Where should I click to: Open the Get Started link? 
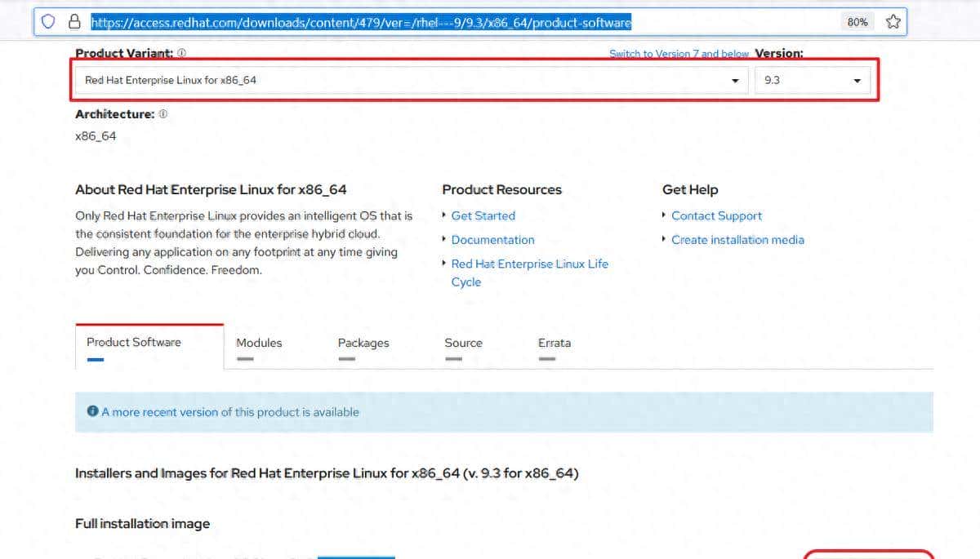483,215
